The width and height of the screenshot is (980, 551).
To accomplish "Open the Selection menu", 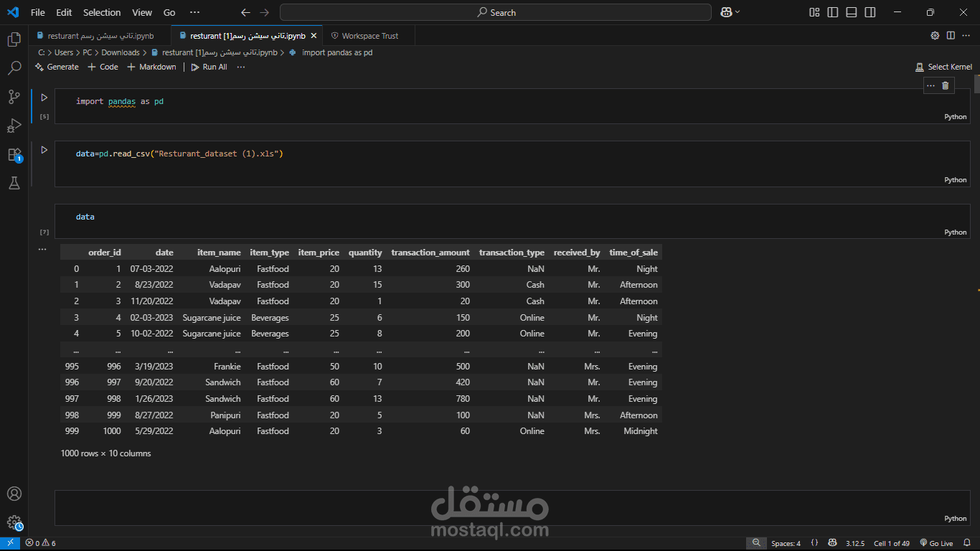I will pyautogui.click(x=102, y=12).
